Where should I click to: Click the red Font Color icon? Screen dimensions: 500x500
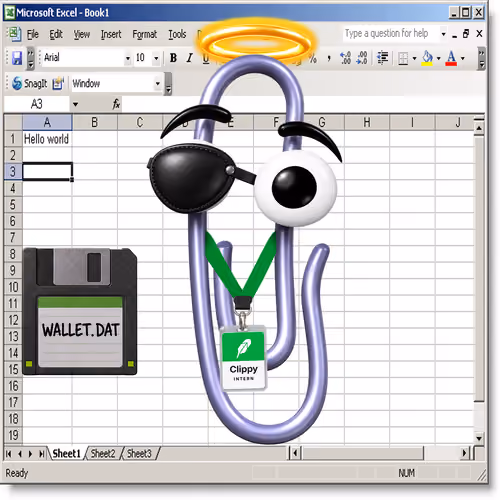(x=451, y=58)
